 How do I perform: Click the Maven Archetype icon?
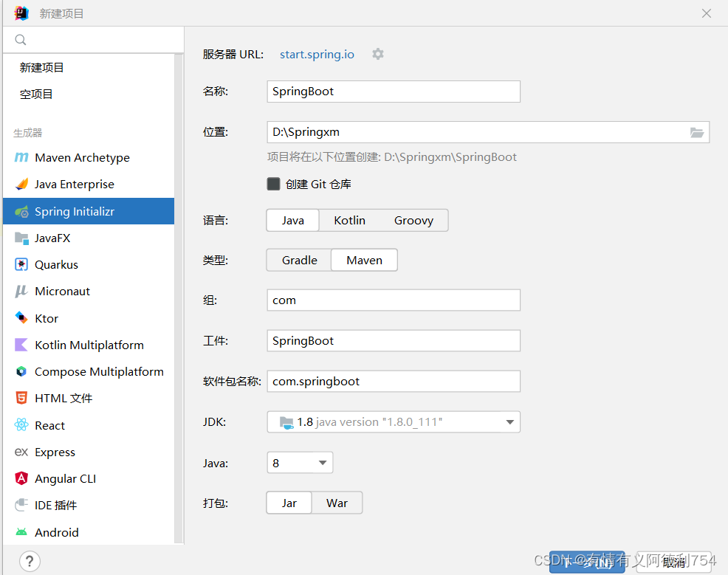[x=21, y=157]
